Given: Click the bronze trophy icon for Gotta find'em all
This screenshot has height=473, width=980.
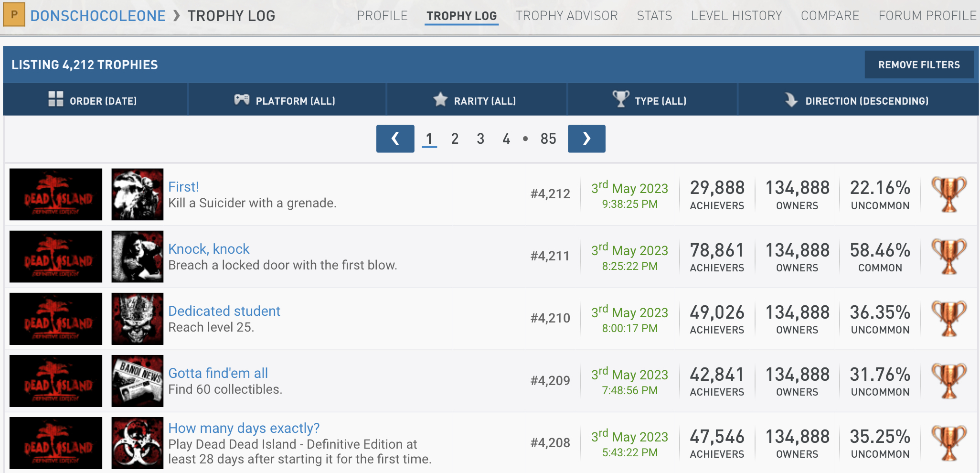Looking at the screenshot, I should point(949,381).
